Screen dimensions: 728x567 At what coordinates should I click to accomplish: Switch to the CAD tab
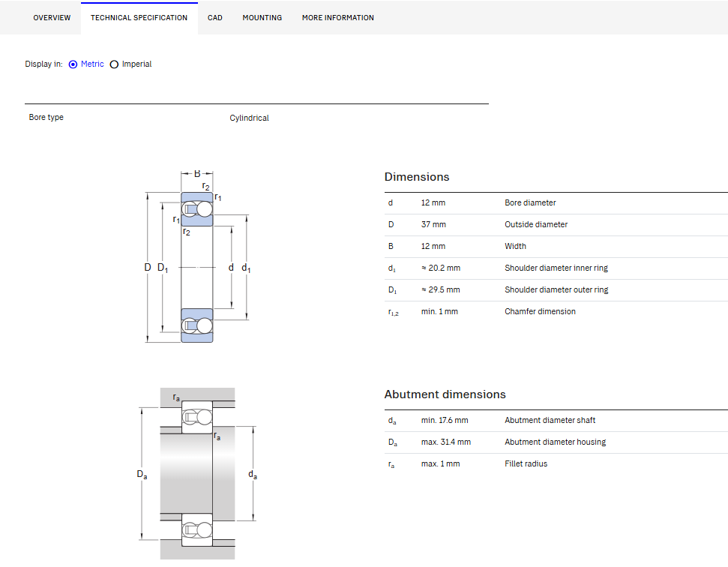(x=215, y=18)
